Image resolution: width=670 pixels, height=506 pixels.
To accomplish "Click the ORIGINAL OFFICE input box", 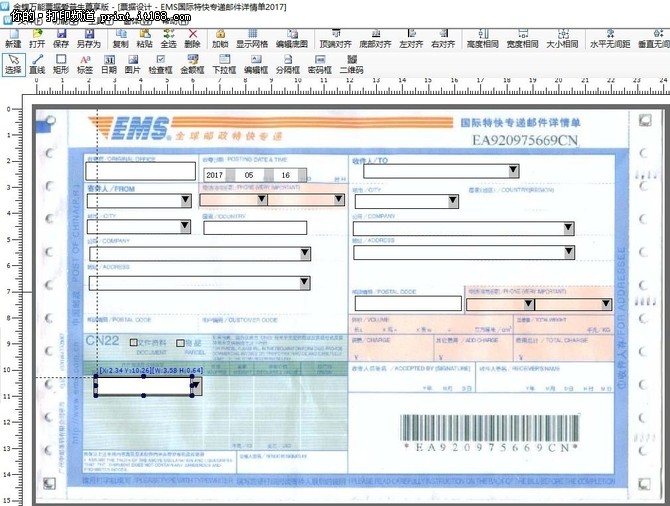I will coord(141,171).
